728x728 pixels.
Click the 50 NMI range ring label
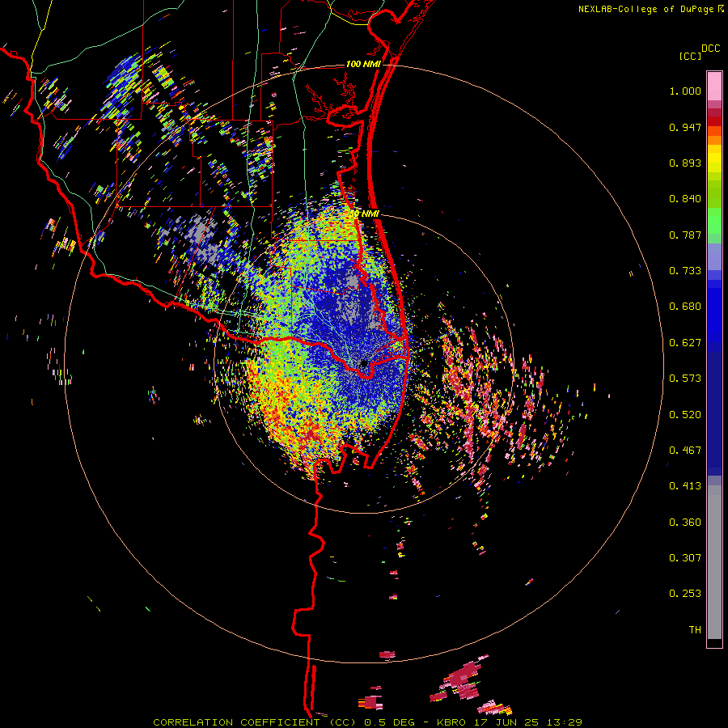pyautogui.click(x=365, y=214)
